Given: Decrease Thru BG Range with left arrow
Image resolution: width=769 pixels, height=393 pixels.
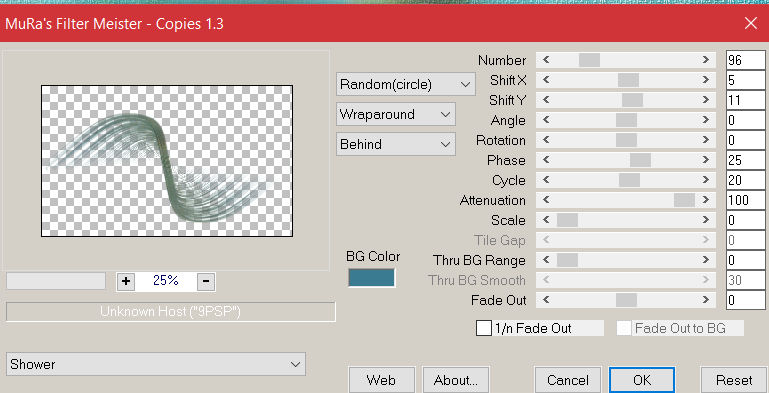Looking at the screenshot, I should click(546, 260).
